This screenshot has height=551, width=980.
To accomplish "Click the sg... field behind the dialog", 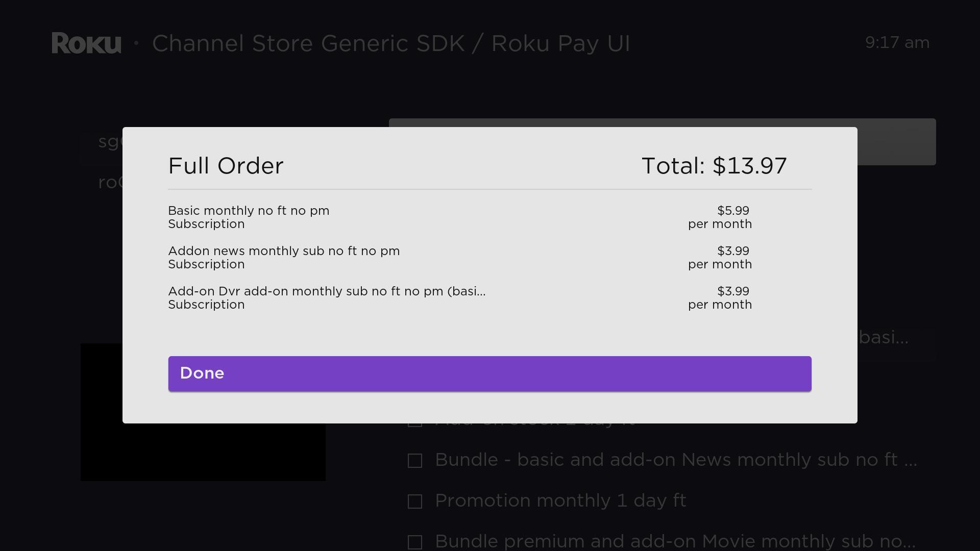I will pos(109,143).
